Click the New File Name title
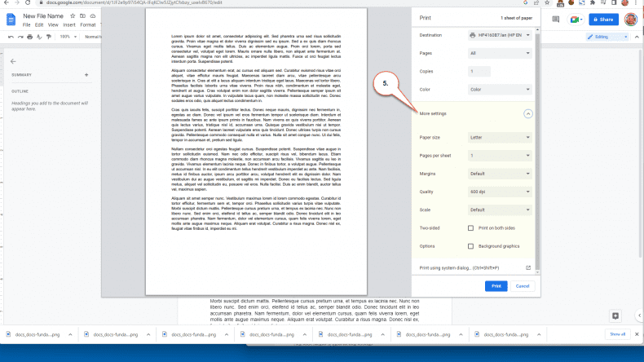Screen dimensions: 644x362 43,16
